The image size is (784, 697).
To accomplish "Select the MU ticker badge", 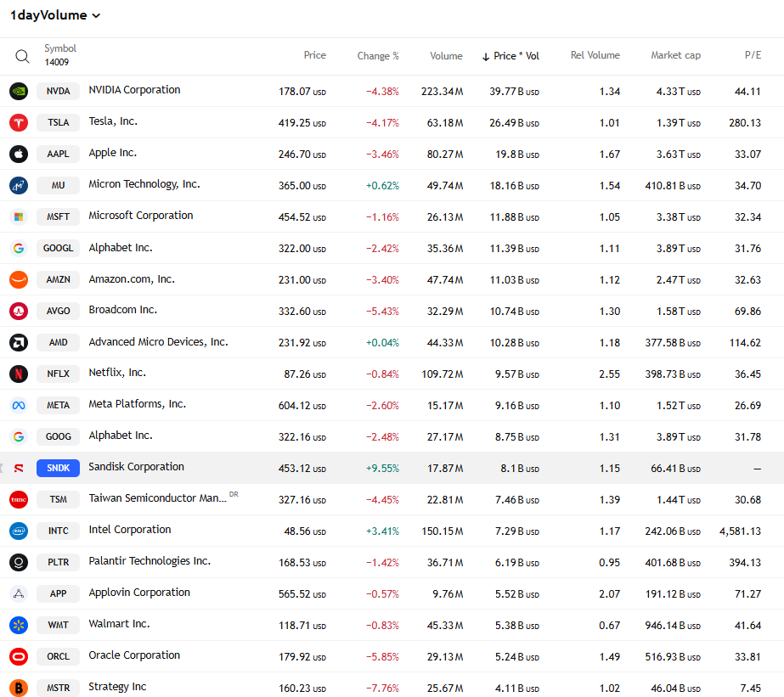I will [58, 185].
